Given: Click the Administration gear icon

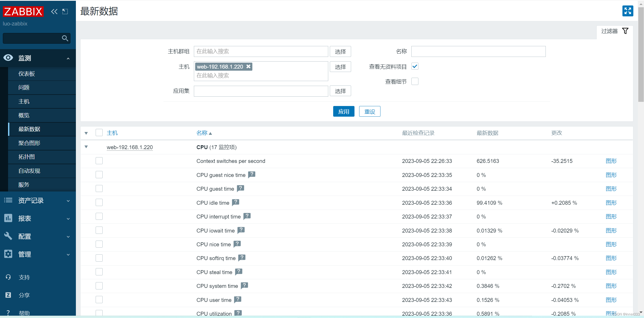Looking at the screenshot, I should [8, 254].
